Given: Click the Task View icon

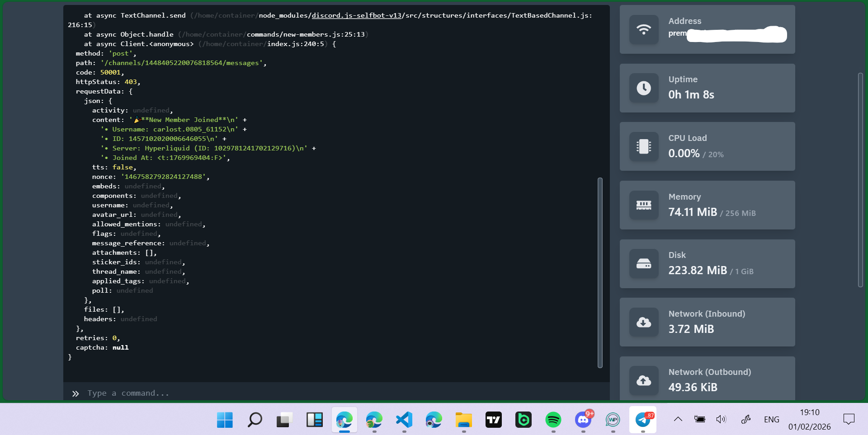Looking at the screenshot, I should (284, 420).
